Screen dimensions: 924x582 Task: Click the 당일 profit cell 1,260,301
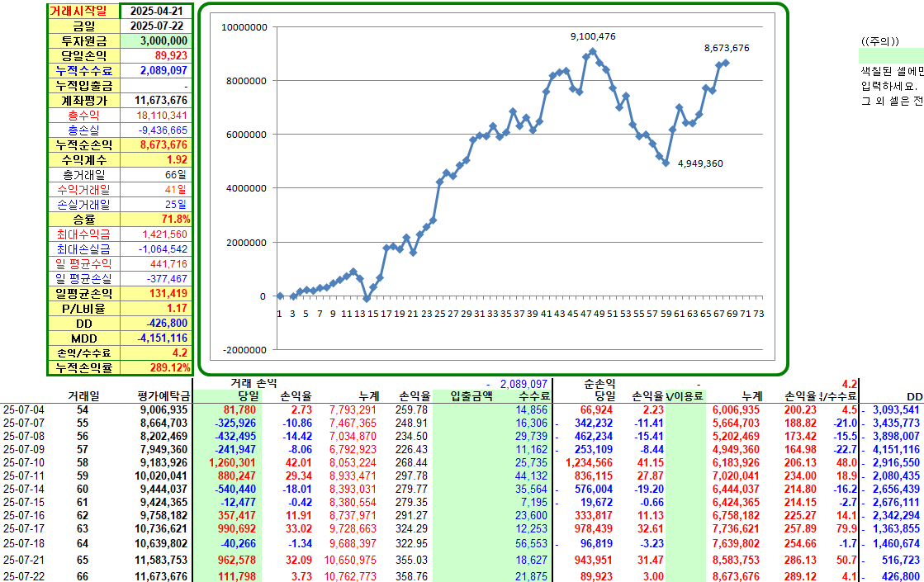pyautogui.click(x=231, y=463)
